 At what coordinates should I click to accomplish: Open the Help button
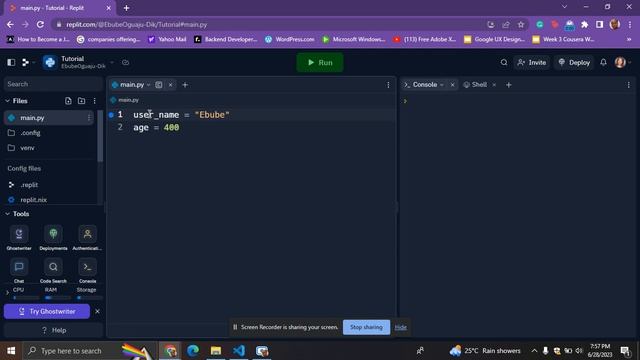pyautogui.click(x=53, y=330)
